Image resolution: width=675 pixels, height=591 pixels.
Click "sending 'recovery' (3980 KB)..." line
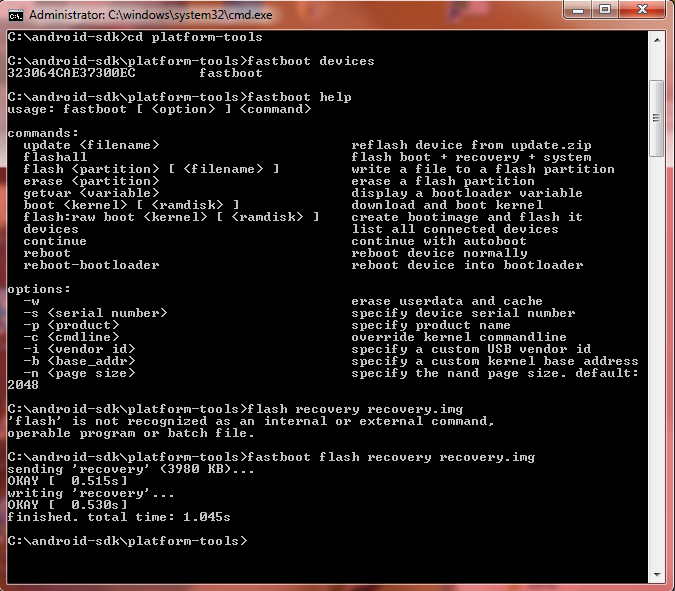131,469
